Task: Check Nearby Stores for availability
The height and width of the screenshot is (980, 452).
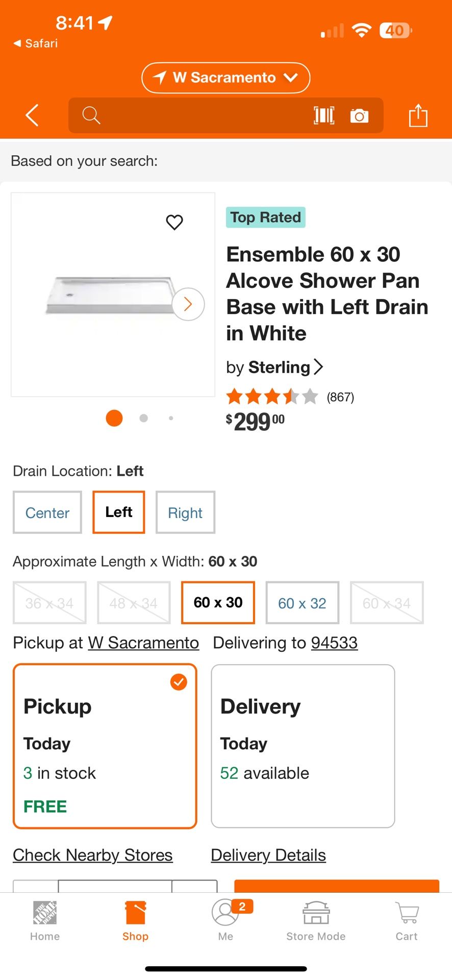Action: [x=92, y=854]
